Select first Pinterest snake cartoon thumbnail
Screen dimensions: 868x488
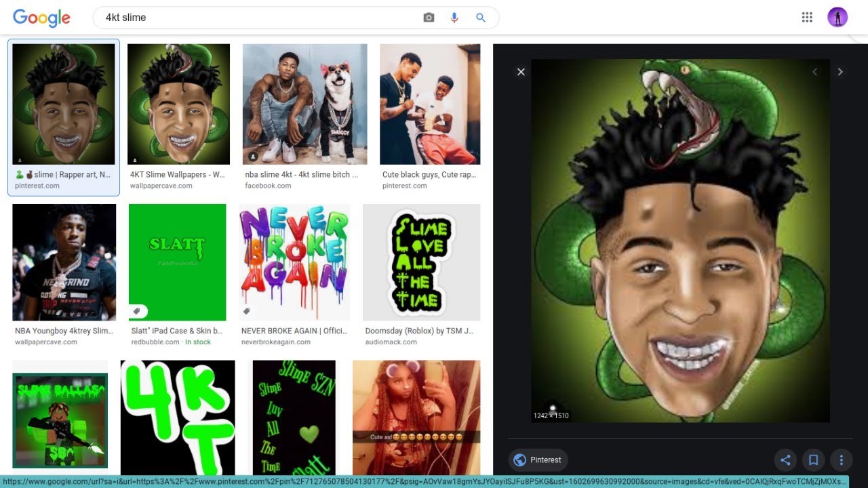64,104
